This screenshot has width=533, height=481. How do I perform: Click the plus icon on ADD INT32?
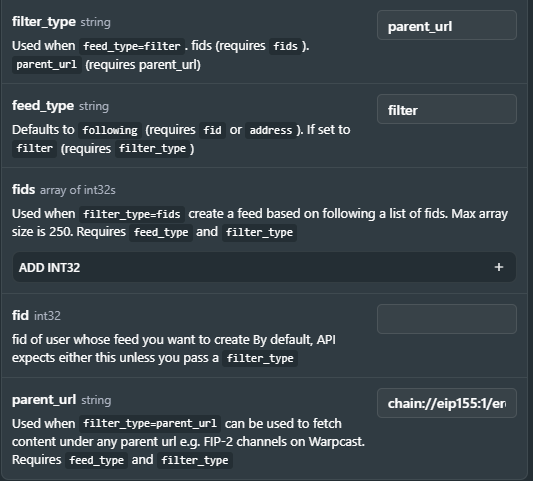pyautogui.click(x=499, y=267)
